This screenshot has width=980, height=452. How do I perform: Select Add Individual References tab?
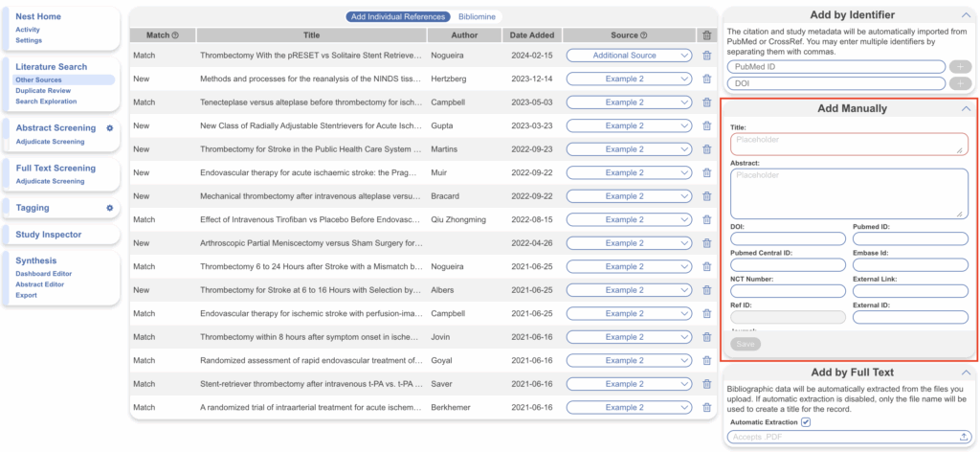[x=398, y=17]
